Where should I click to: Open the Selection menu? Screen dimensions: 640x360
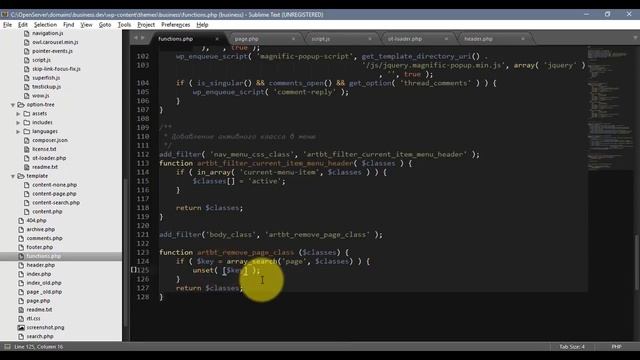coord(45,25)
